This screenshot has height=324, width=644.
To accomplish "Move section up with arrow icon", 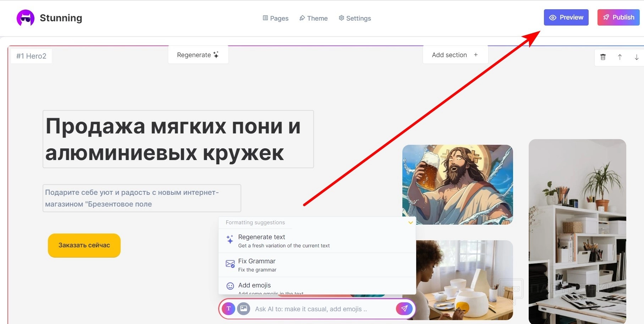I will click(x=620, y=57).
